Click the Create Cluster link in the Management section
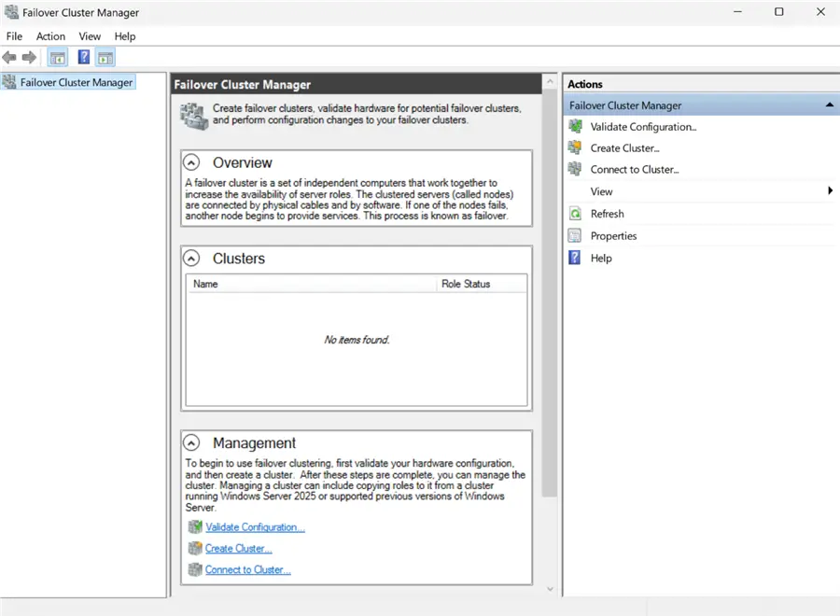 (238, 549)
